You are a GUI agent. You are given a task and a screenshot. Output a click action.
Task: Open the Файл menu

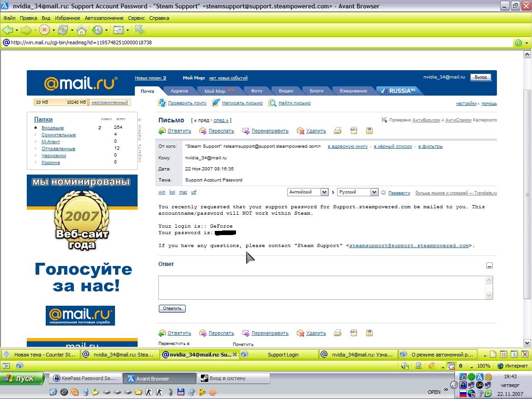10,18
